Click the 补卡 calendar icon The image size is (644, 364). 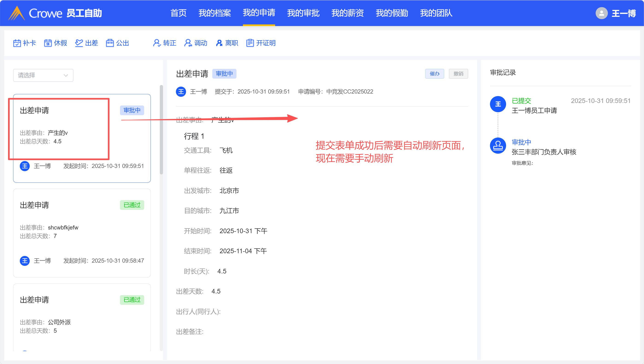click(x=17, y=43)
